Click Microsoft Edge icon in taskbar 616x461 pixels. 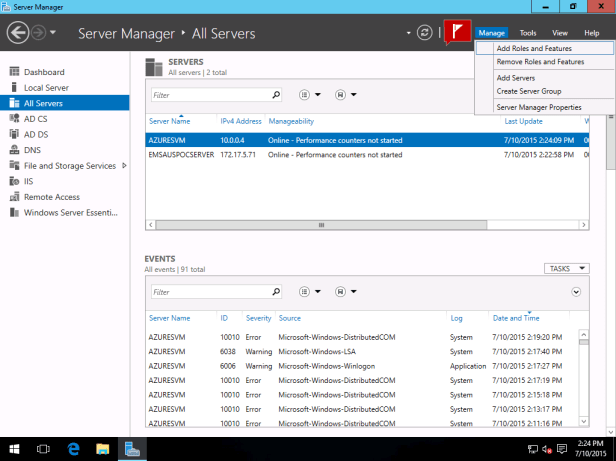74,449
